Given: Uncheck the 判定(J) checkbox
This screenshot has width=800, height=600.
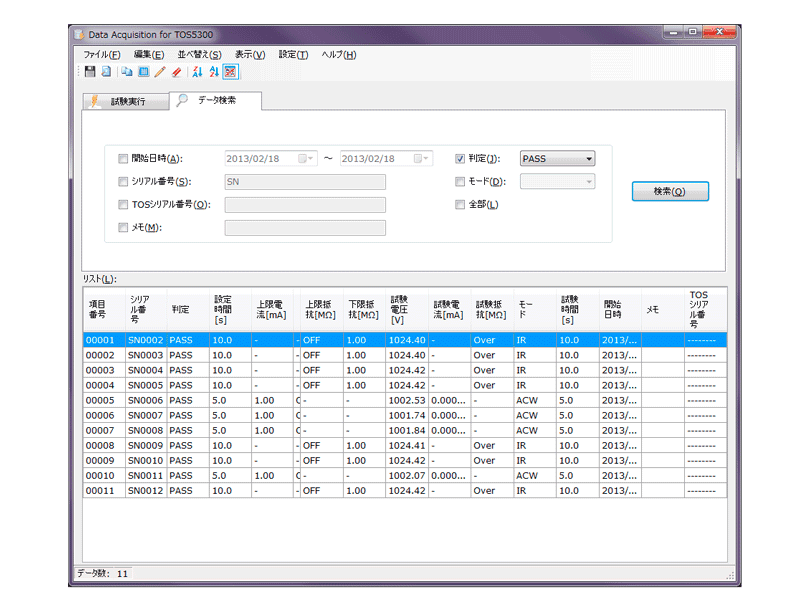Looking at the screenshot, I should coord(460,159).
